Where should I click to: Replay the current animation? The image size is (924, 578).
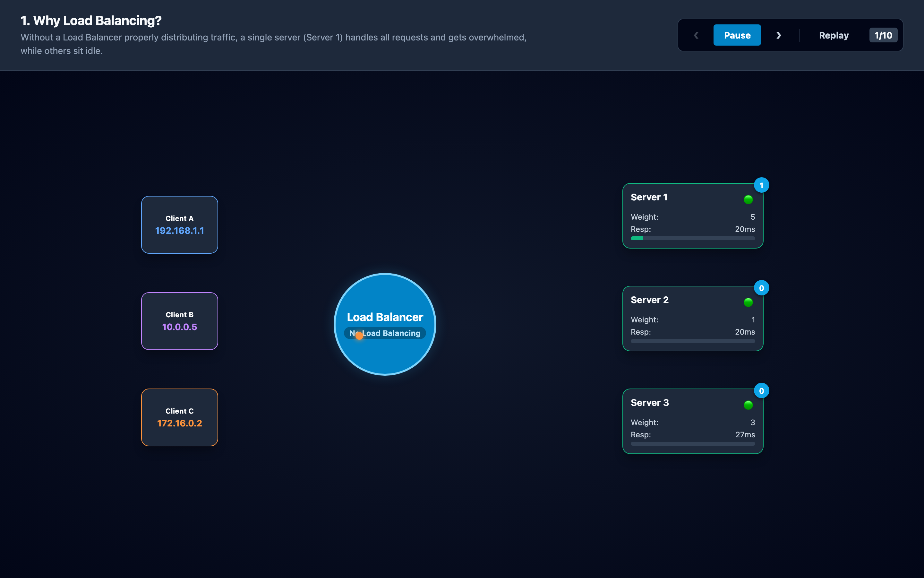pyautogui.click(x=834, y=35)
